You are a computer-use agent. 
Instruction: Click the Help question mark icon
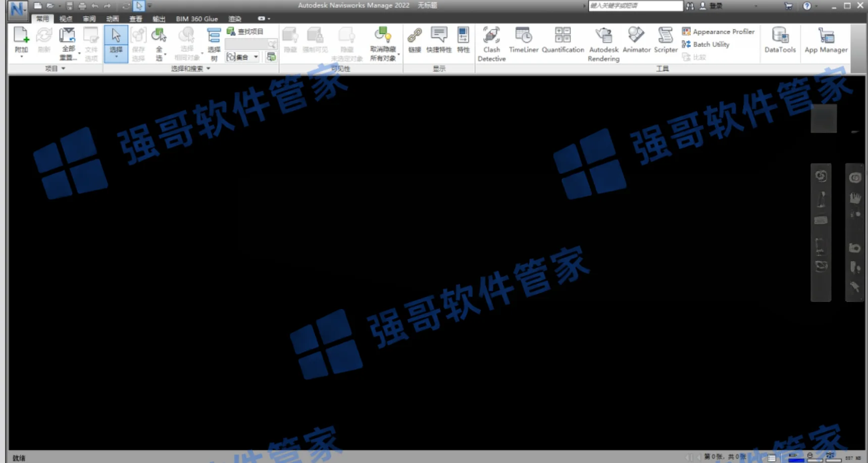[807, 6]
